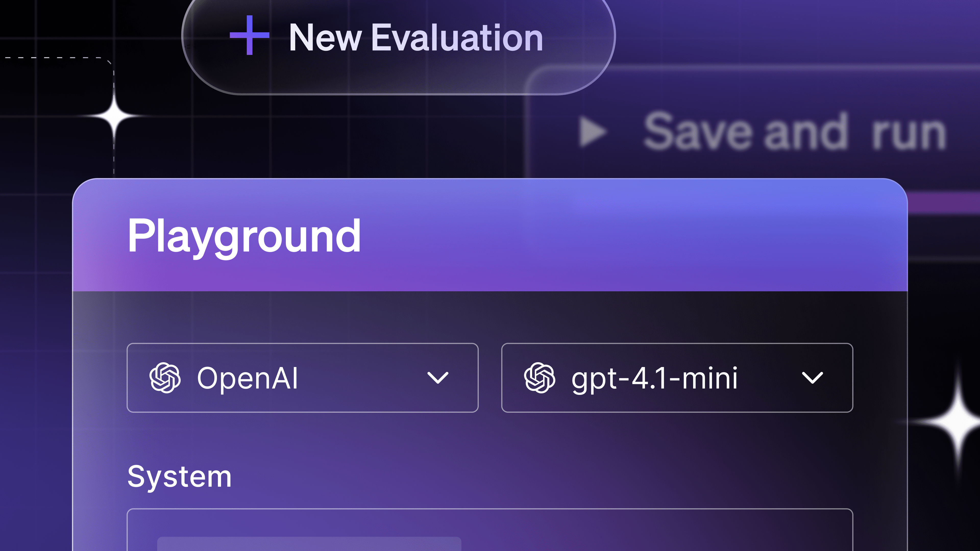
Task: Click the sparkle star near dashed outline
Action: [114, 117]
